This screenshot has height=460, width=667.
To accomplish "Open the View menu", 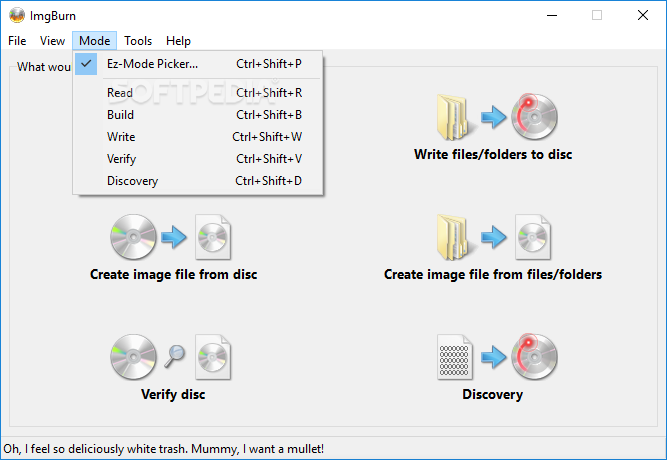I will [52, 41].
